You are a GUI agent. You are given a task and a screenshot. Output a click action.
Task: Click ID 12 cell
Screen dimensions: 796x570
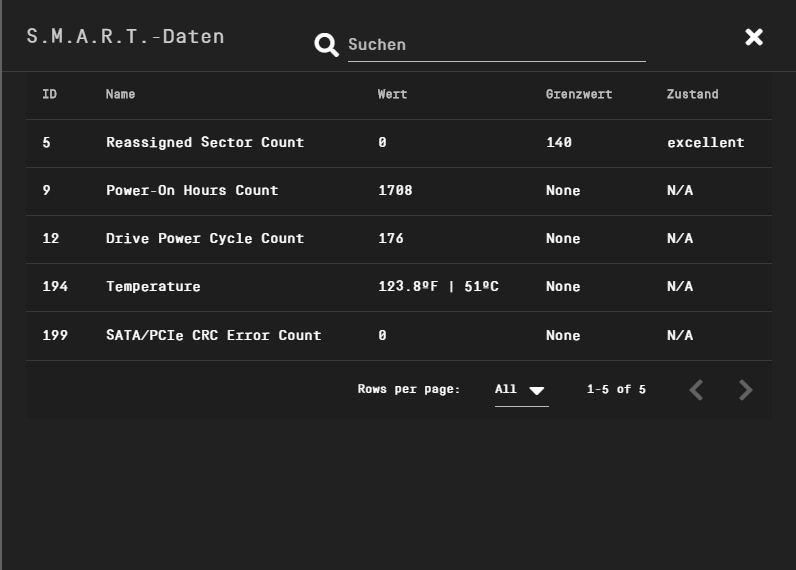click(x=51, y=239)
